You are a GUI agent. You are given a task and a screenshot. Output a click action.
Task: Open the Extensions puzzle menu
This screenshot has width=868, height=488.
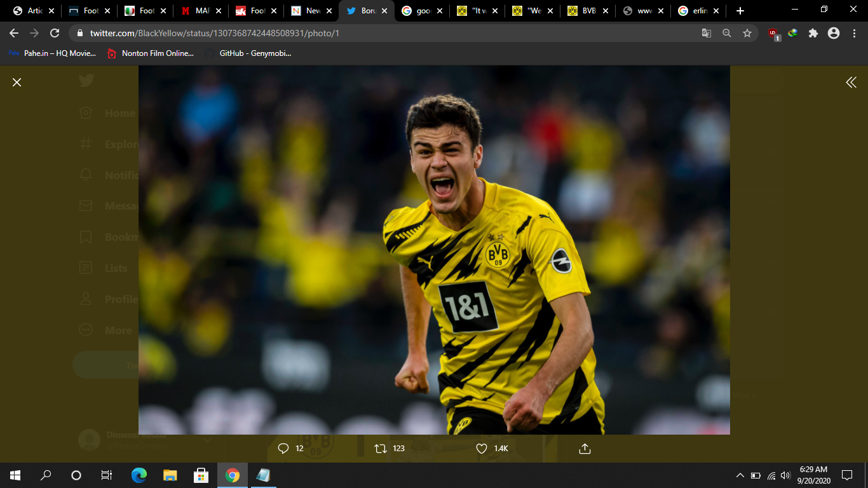coord(813,33)
